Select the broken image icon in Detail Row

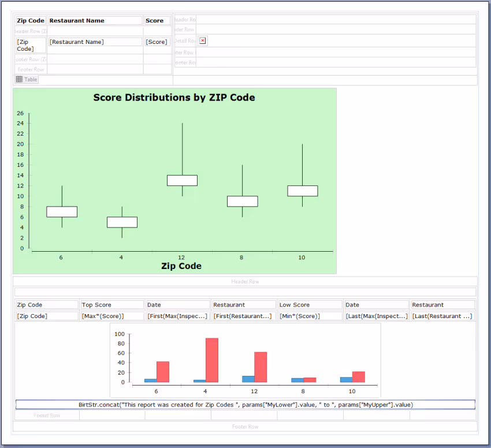pos(203,40)
